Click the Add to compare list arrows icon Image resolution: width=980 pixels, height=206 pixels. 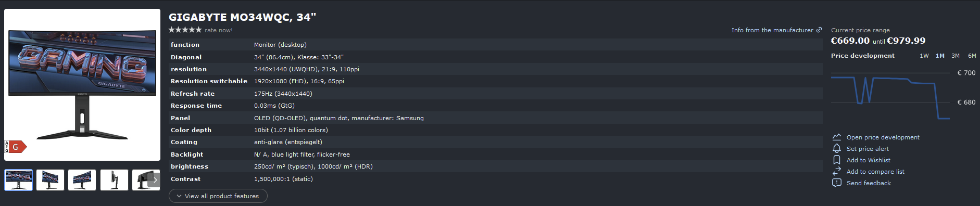point(837,172)
